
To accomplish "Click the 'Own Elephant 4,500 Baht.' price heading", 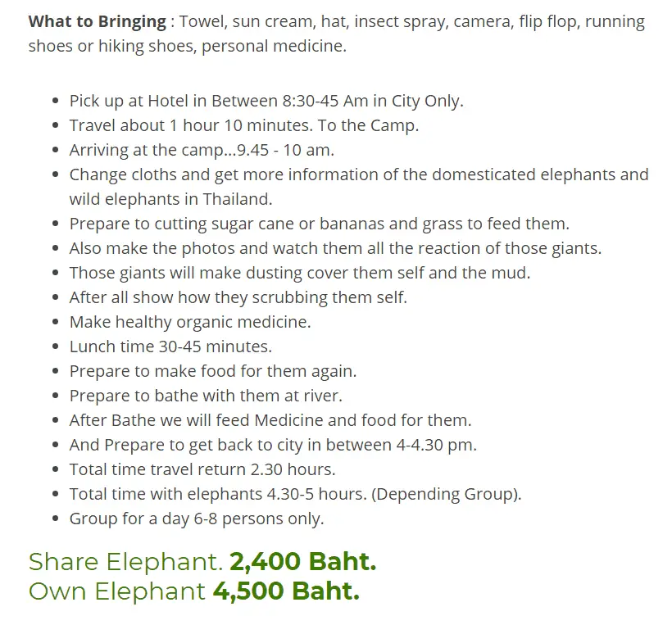I will [x=193, y=591].
